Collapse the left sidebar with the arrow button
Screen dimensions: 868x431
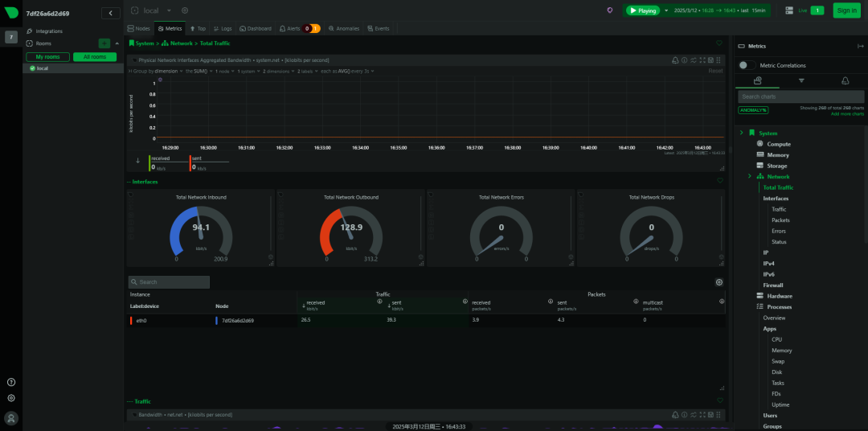click(111, 14)
